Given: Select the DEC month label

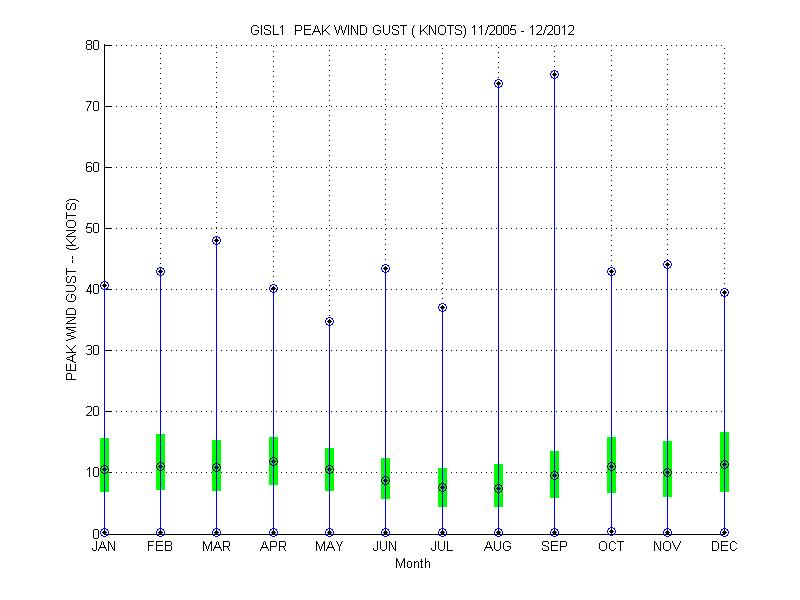Looking at the screenshot, I should pos(724,546).
